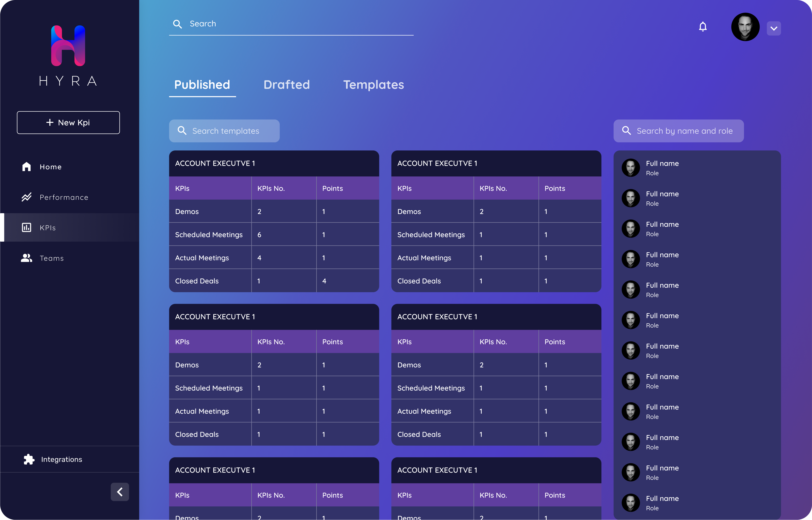Click the New Kpi button
Screen dimensions: 812x520
[68, 123]
